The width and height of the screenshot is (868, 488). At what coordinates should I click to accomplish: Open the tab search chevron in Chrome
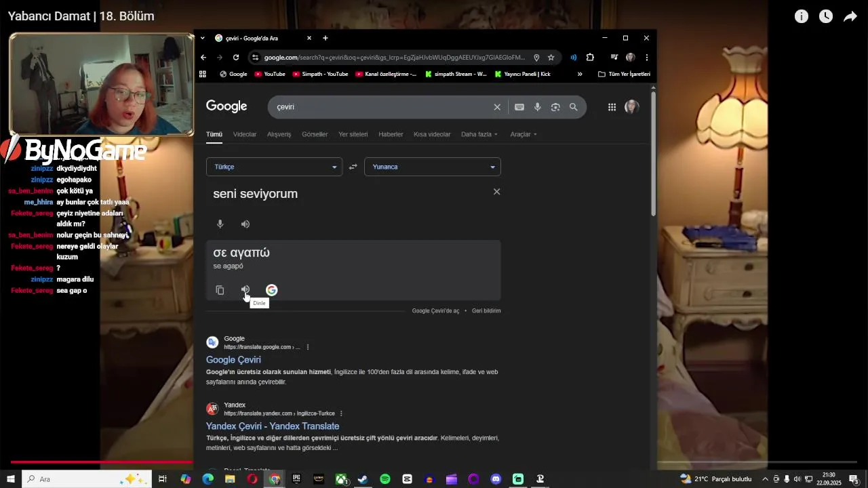(202, 38)
